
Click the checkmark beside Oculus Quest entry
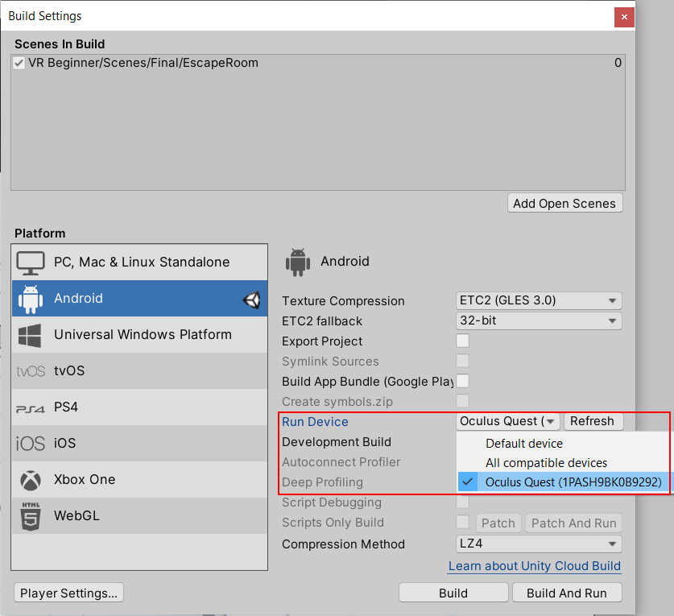click(x=468, y=482)
